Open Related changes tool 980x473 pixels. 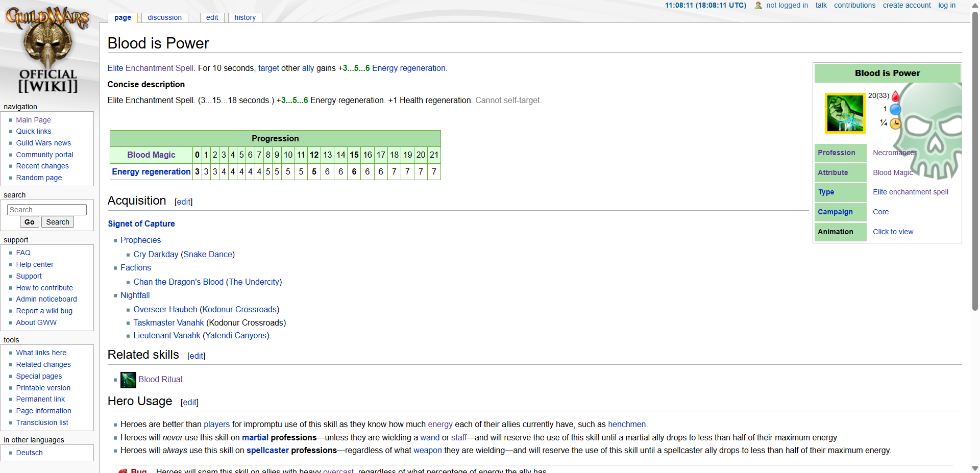point(43,364)
